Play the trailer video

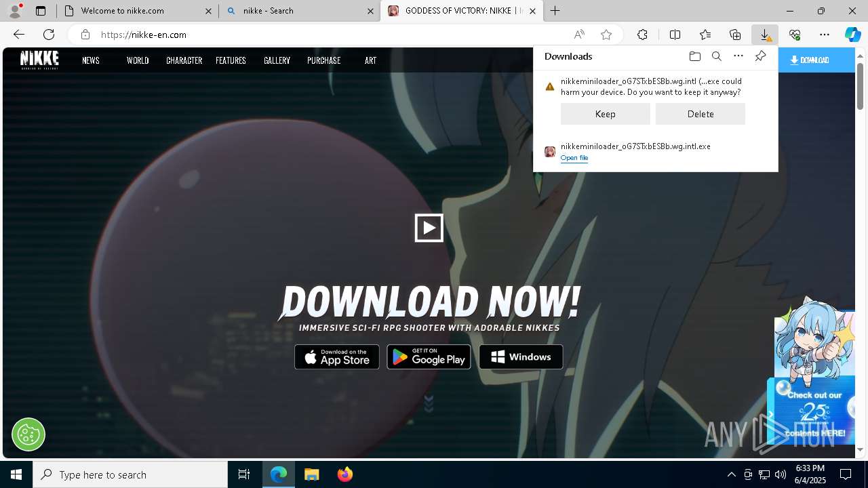click(429, 228)
